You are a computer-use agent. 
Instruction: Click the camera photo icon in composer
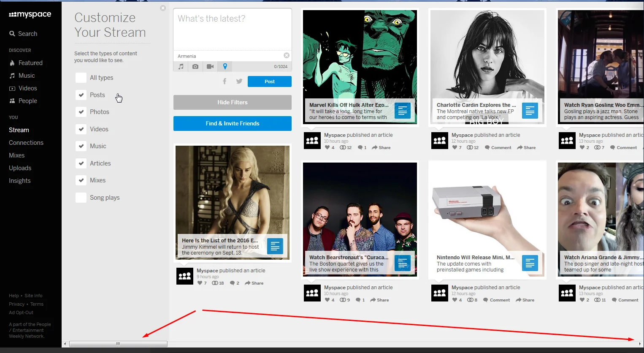195,67
